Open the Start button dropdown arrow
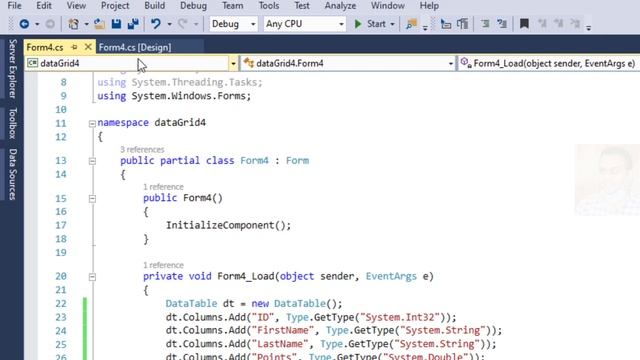640x360 pixels. coord(392,24)
